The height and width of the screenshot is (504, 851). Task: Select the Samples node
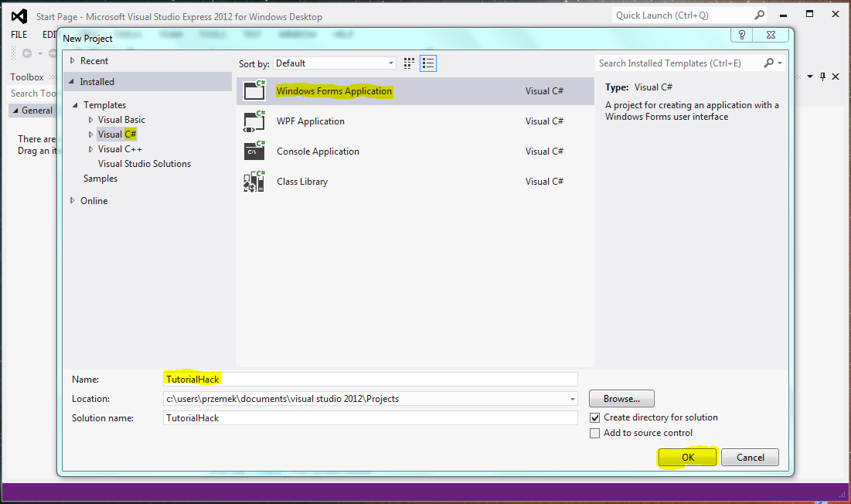pos(100,179)
